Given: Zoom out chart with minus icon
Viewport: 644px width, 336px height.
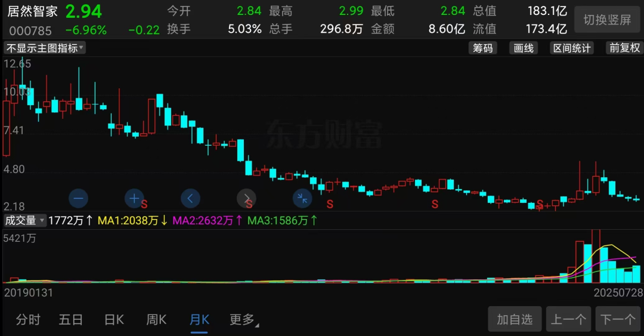Looking at the screenshot, I should click(x=79, y=199).
